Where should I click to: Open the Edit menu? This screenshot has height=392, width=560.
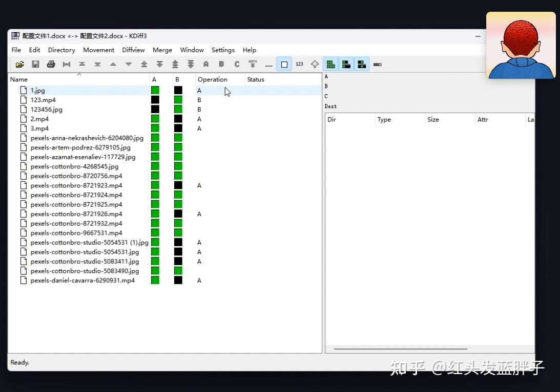point(34,50)
